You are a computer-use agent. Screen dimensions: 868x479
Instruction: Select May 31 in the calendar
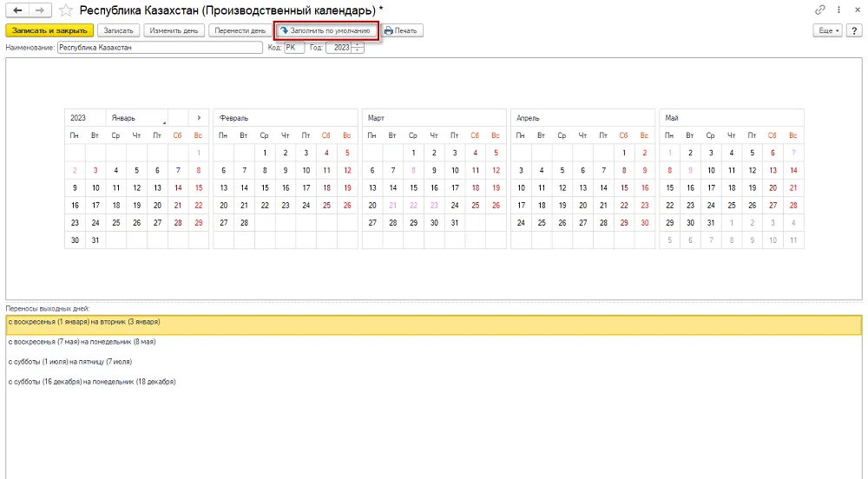[x=711, y=223]
